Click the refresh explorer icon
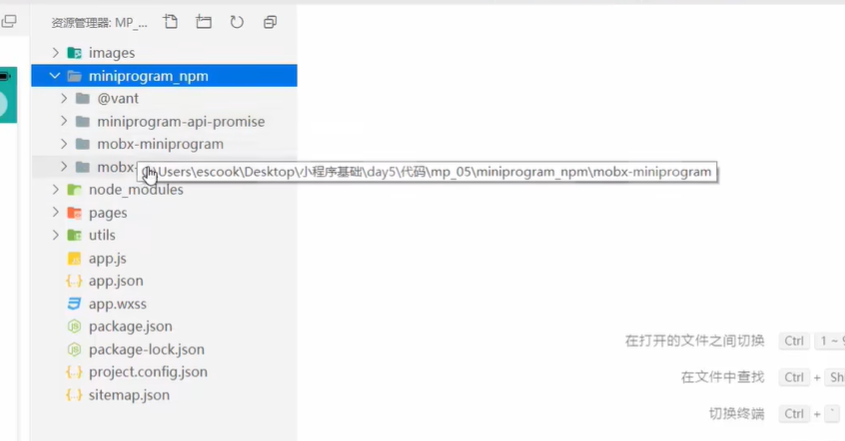This screenshot has width=845, height=441. point(237,22)
